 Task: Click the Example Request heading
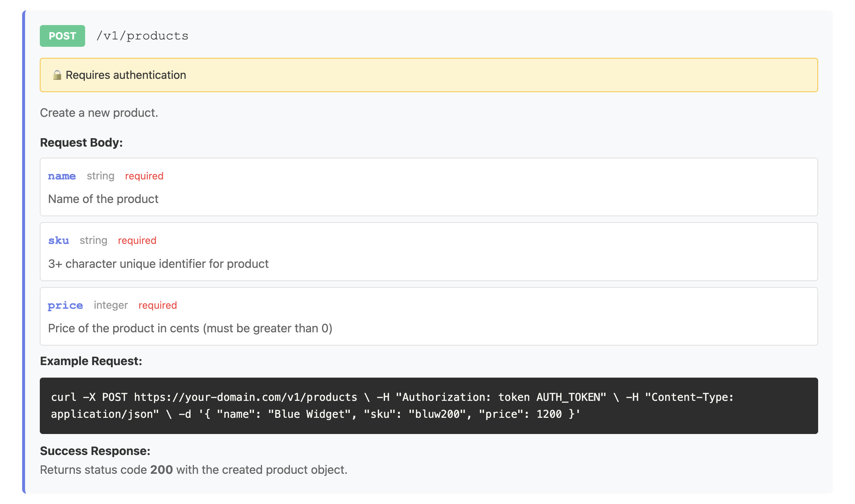(91, 361)
